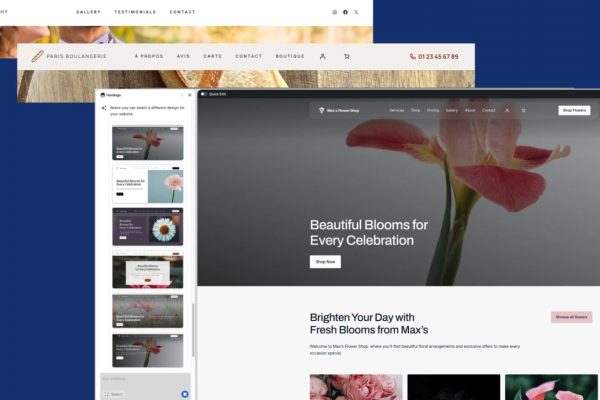Open Facebook icon in top site header
The height and width of the screenshot is (400, 600).
345,12
